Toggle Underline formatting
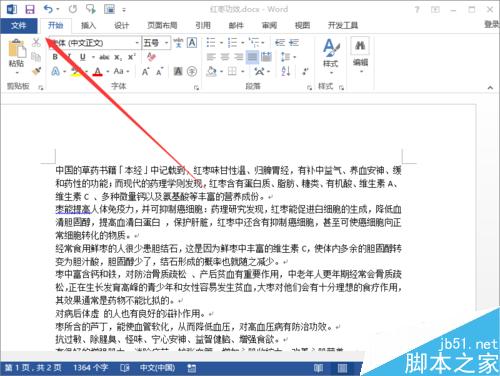The width and height of the screenshot is (500, 376). click(83, 57)
